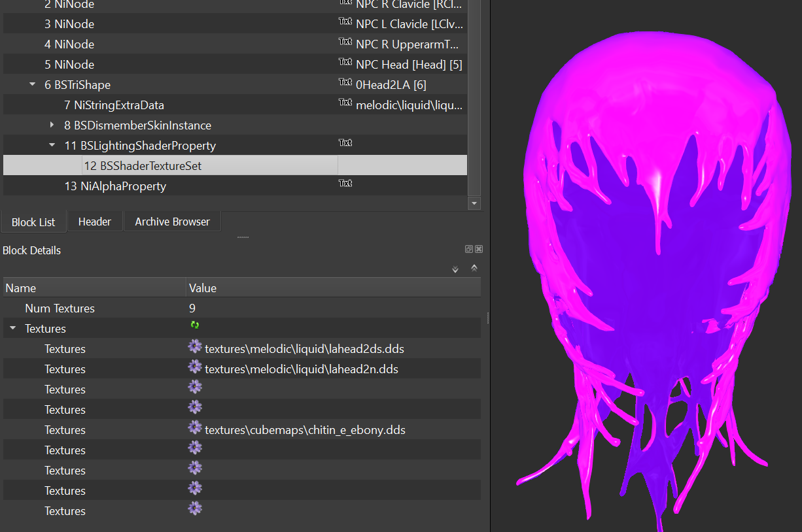This screenshot has height=532, width=802.
Task: Click the flower icon next to chitin_e_ebony.dds
Action: coord(195,427)
